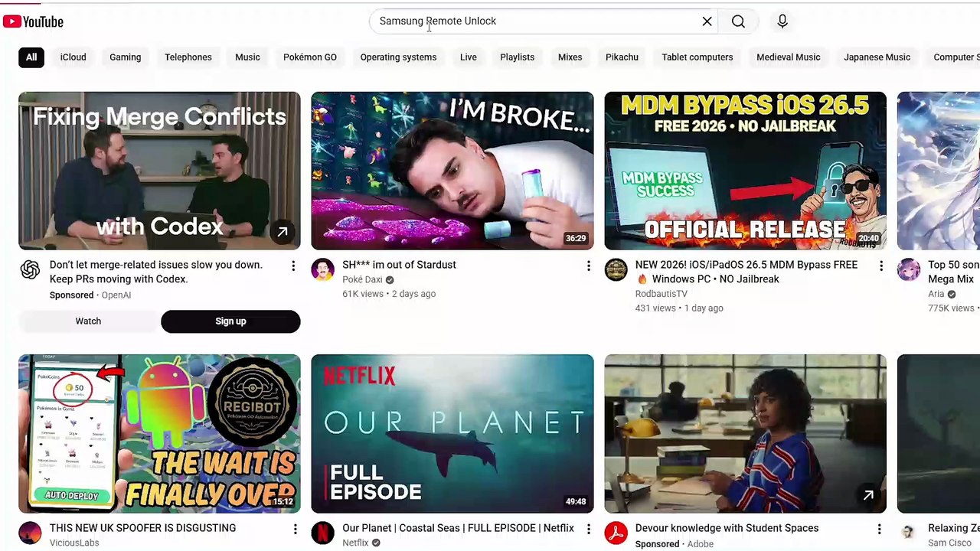Click the Watch button on Codex ad

[x=88, y=321]
